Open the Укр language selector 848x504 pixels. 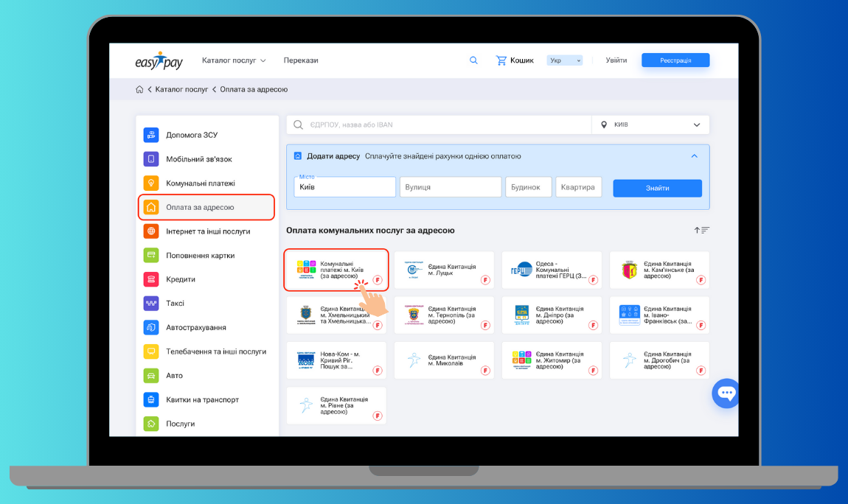pyautogui.click(x=564, y=60)
